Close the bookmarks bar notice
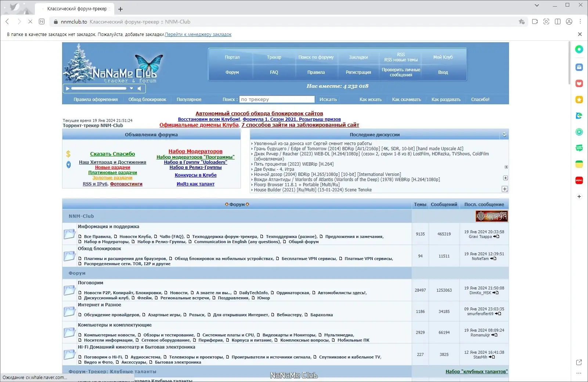Viewport: 588px width, 382px height. click(x=580, y=34)
